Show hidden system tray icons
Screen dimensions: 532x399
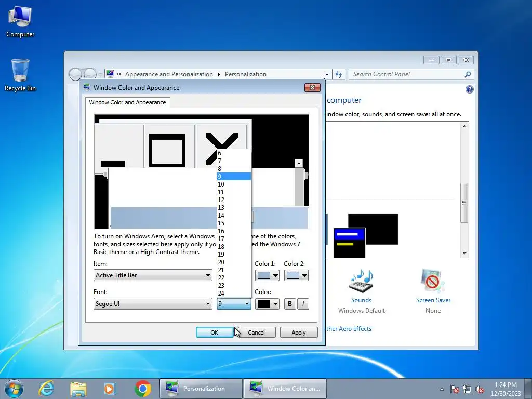[x=442, y=389]
